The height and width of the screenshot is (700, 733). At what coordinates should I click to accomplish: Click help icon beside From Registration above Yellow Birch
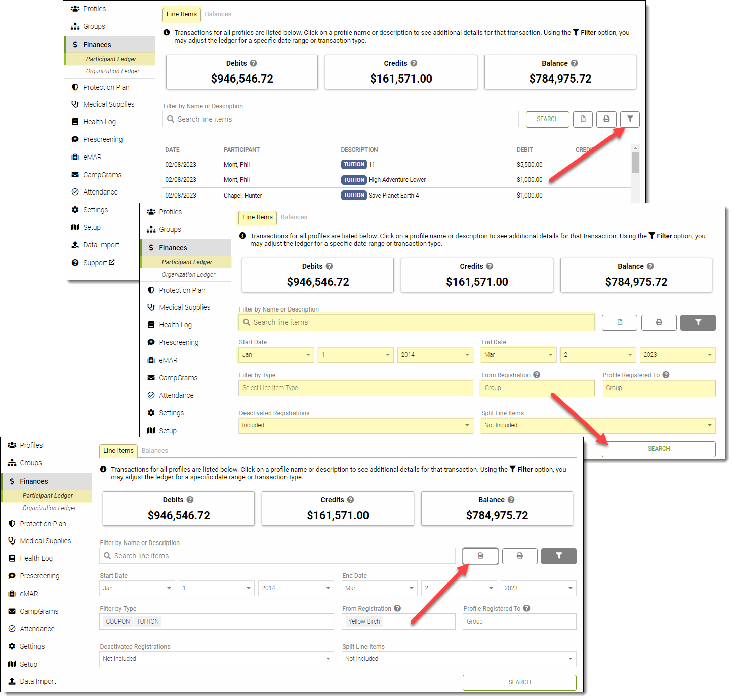pos(397,608)
